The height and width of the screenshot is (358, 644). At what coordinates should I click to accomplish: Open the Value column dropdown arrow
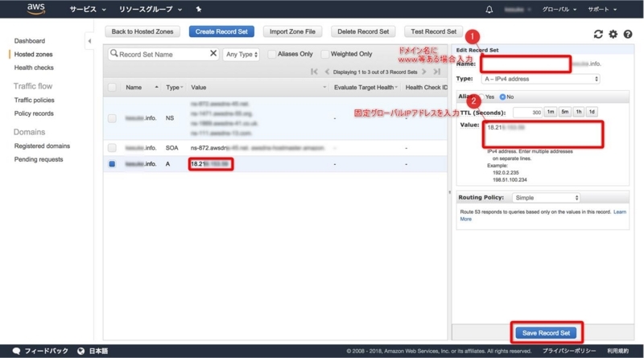324,87
